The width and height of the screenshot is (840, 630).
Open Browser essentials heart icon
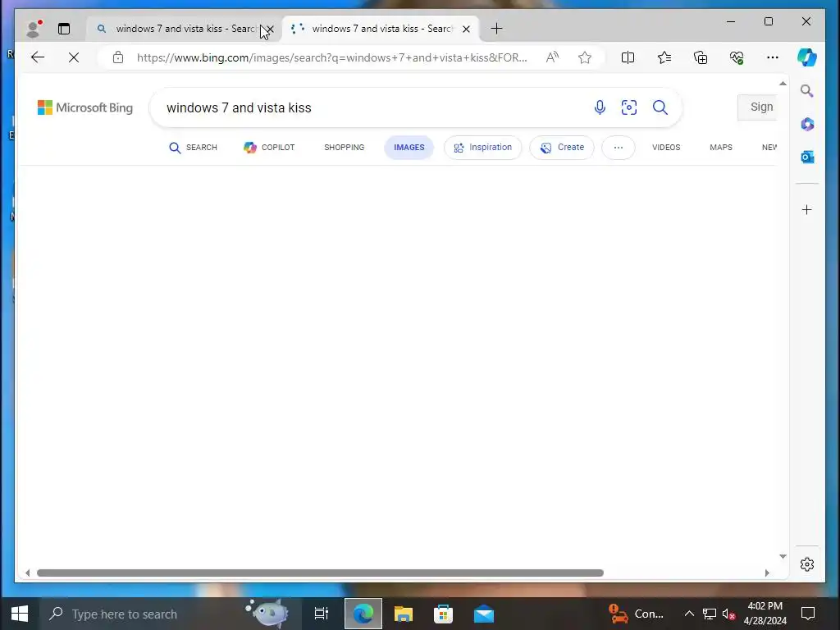coord(737,57)
